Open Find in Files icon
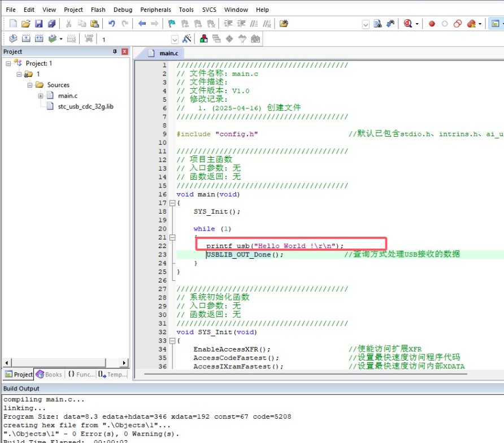The width and height of the screenshot is (504, 443). tap(377, 24)
